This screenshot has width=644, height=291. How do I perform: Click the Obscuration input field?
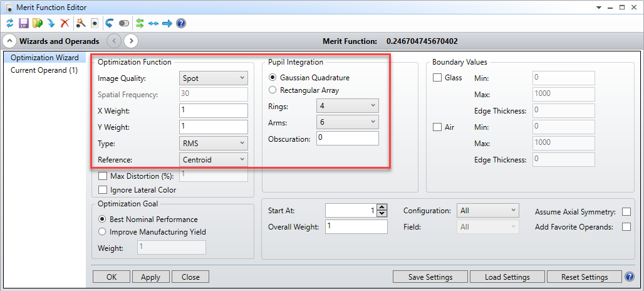pos(348,139)
